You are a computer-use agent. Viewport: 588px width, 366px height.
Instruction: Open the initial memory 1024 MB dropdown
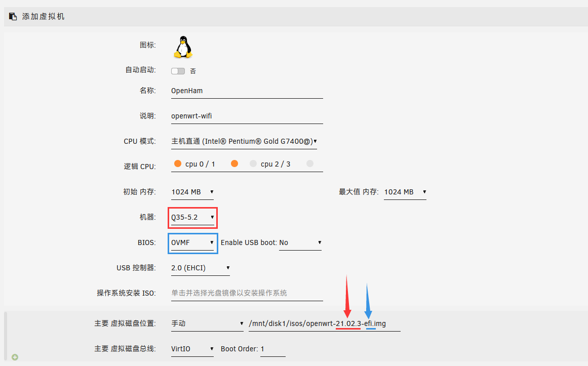click(192, 192)
